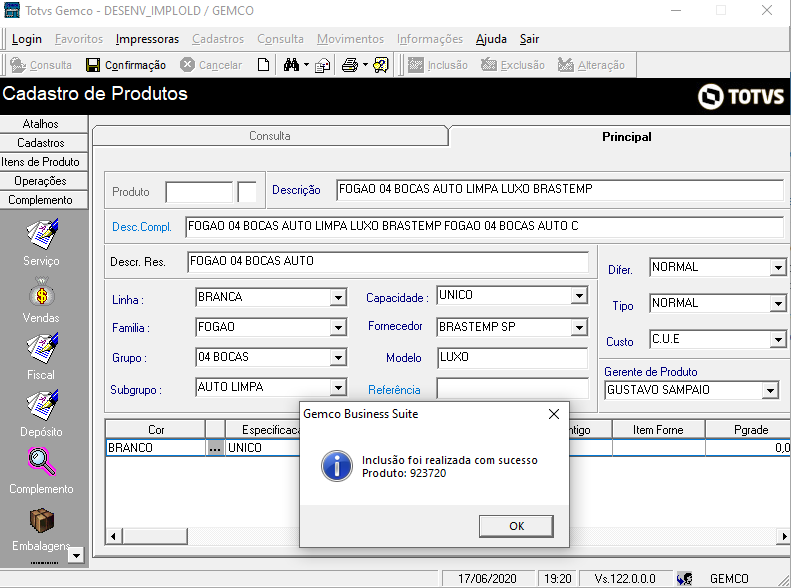Open the Sair menu
The image size is (791, 588).
point(529,39)
